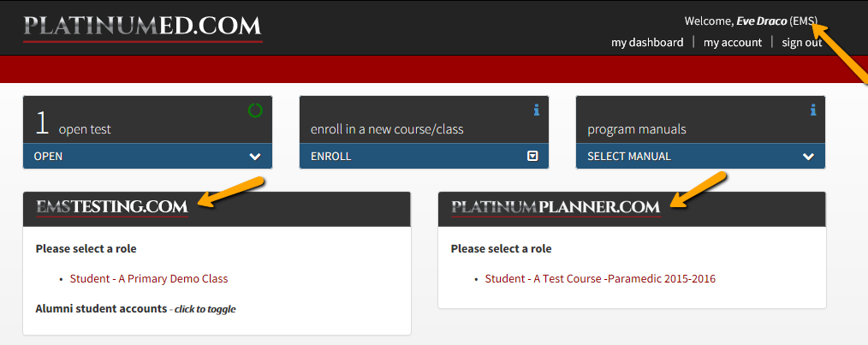Select Student - A Test Course Paramedic 2015-2016

[x=600, y=278]
